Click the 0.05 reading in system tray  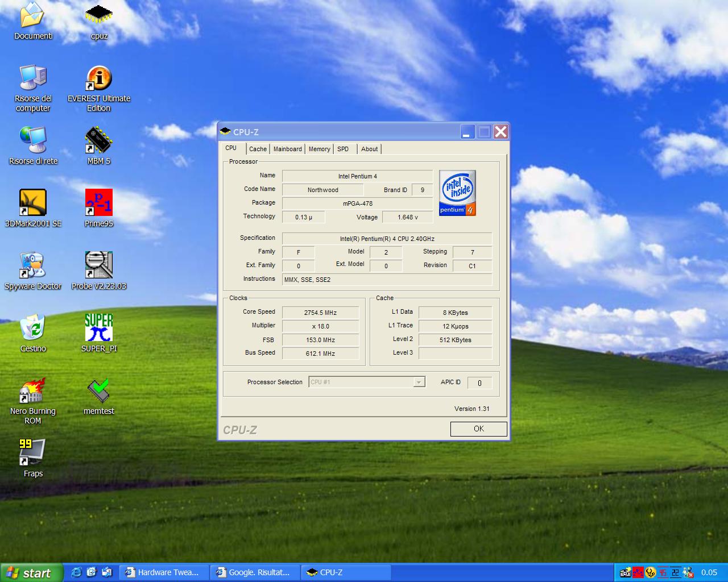pos(709,572)
